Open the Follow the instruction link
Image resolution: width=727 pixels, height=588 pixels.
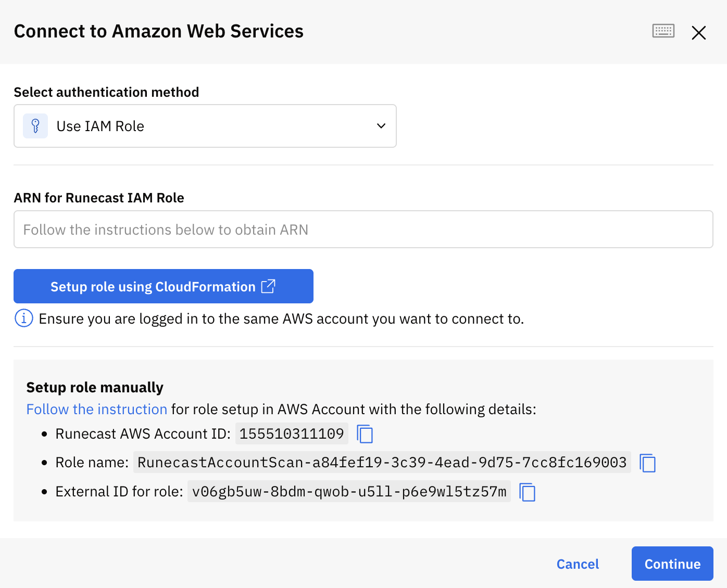(x=97, y=410)
